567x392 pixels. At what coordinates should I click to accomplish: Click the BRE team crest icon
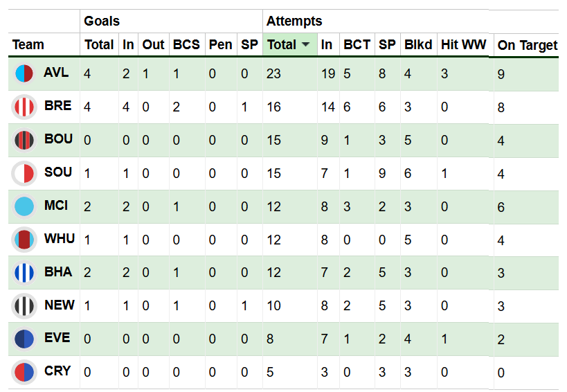point(24,107)
